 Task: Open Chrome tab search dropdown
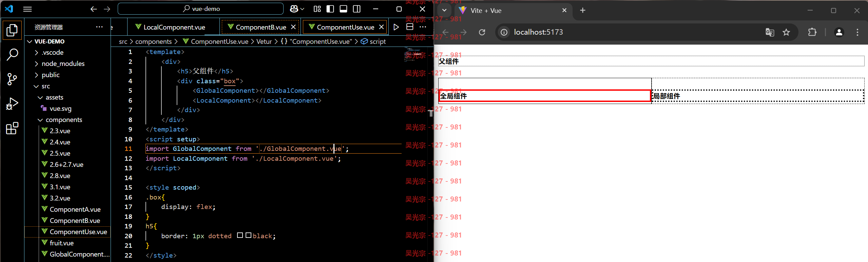pos(444,11)
